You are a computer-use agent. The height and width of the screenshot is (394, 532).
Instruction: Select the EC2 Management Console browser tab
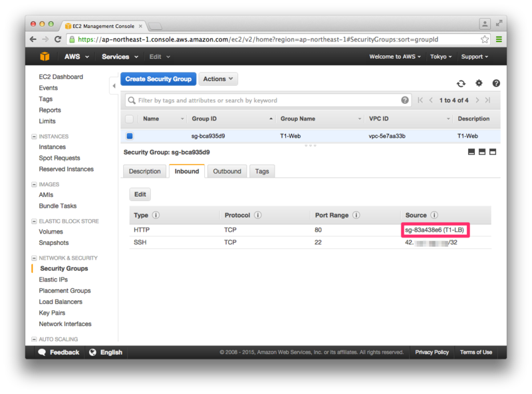pyautogui.click(x=104, y=26)
